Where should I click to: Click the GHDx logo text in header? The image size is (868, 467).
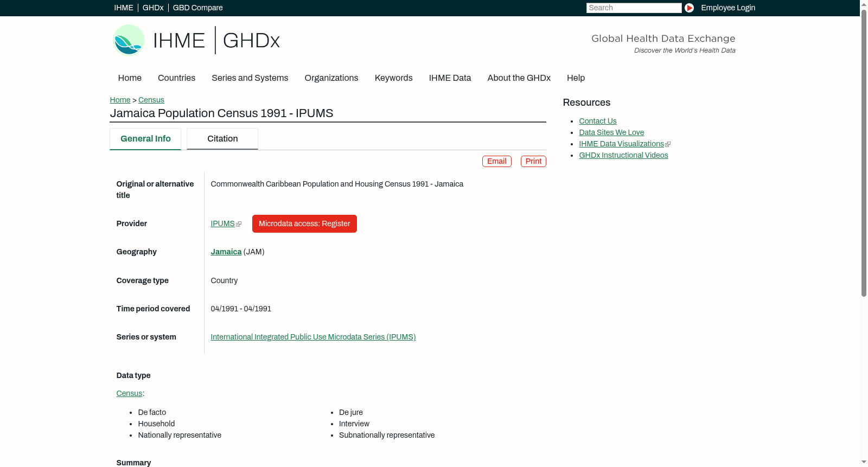(x=251, y=41)
